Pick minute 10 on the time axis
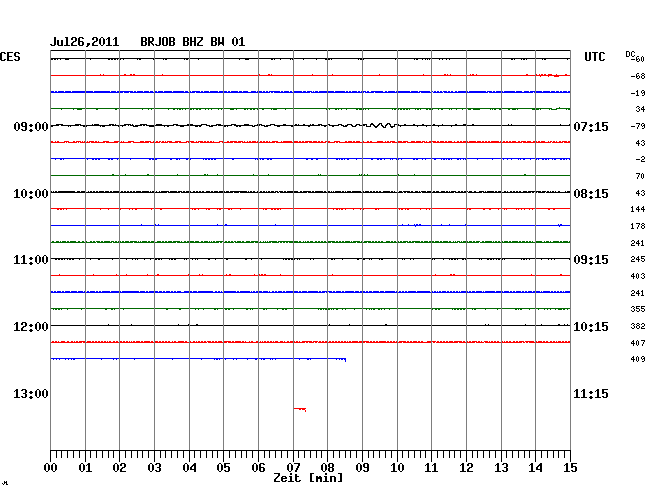 (x=397, y=468)
